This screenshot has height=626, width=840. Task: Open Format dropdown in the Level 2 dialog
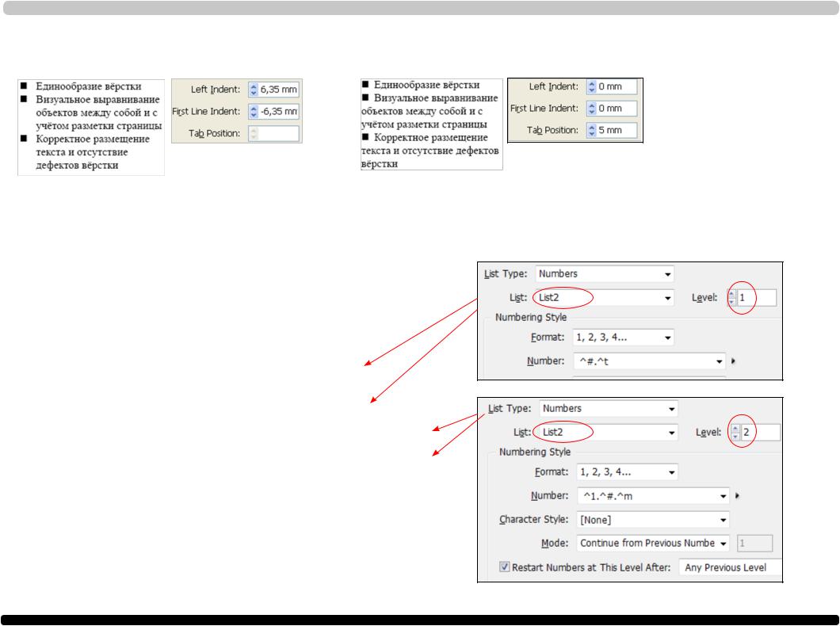click(627, 472)
